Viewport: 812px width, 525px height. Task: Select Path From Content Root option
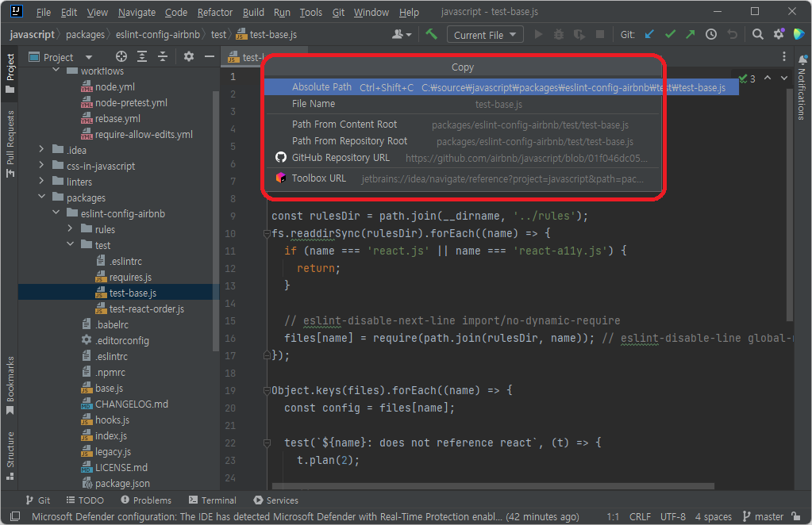463,125
